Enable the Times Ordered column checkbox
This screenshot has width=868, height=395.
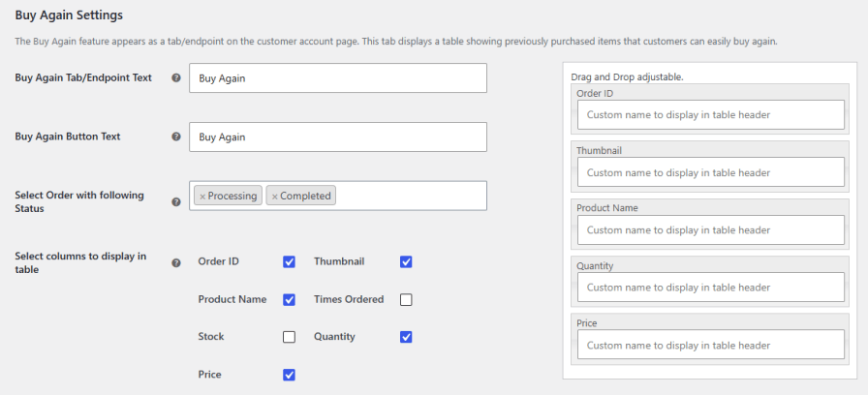click(406, 300)
